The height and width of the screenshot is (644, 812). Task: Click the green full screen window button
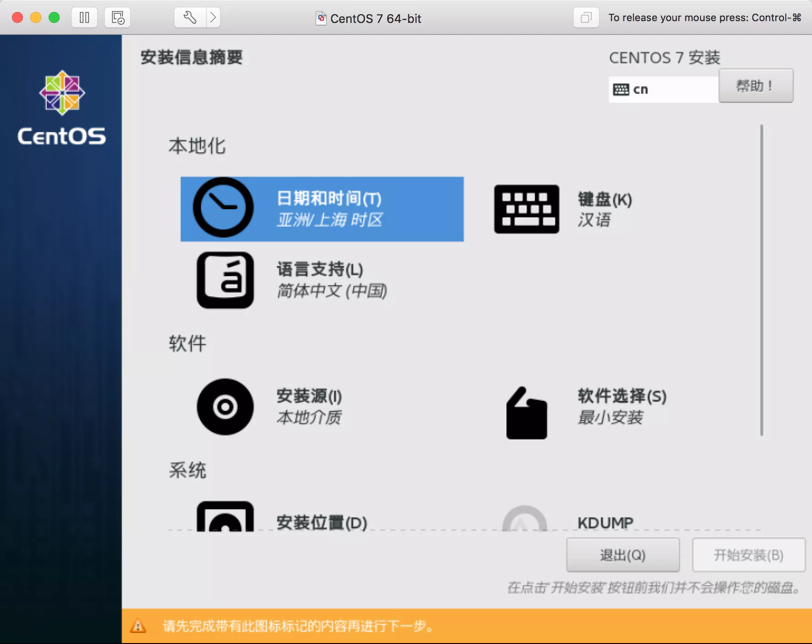54,17
